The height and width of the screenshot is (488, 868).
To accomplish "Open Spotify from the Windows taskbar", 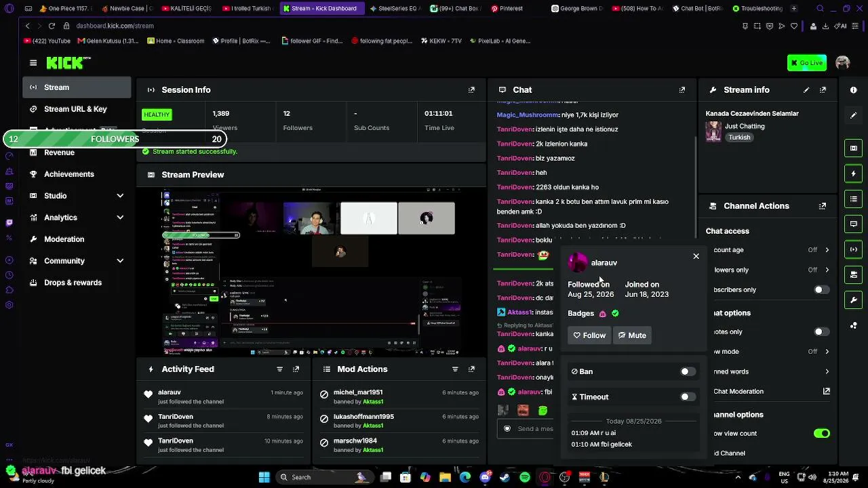I will click(x=525, y=477).
